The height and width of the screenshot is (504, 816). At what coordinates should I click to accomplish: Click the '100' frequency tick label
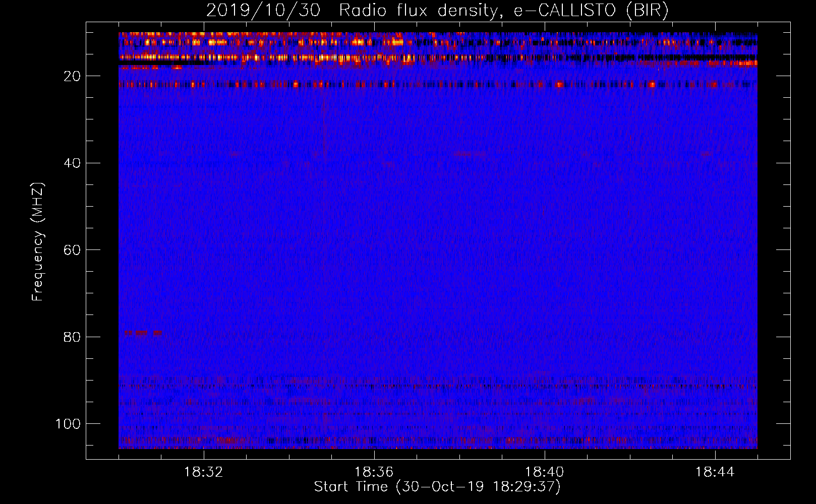pyautogui.click(x=68, y=424)
